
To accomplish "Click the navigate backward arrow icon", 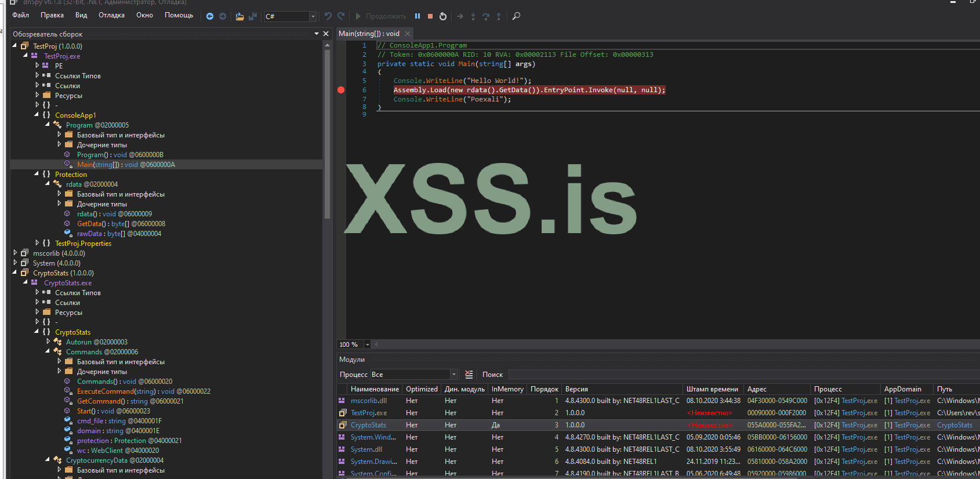I will tap(210, 16).
